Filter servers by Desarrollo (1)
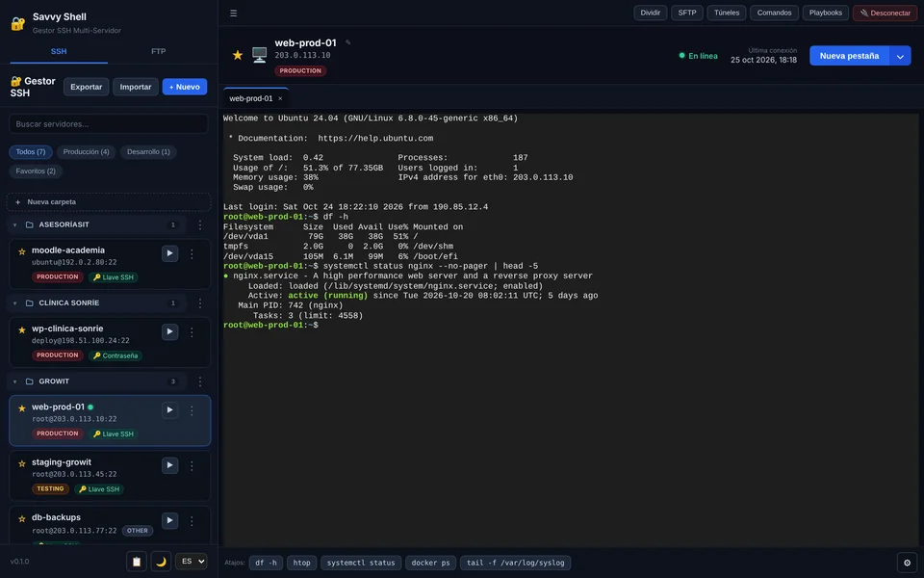 [148, 152]
